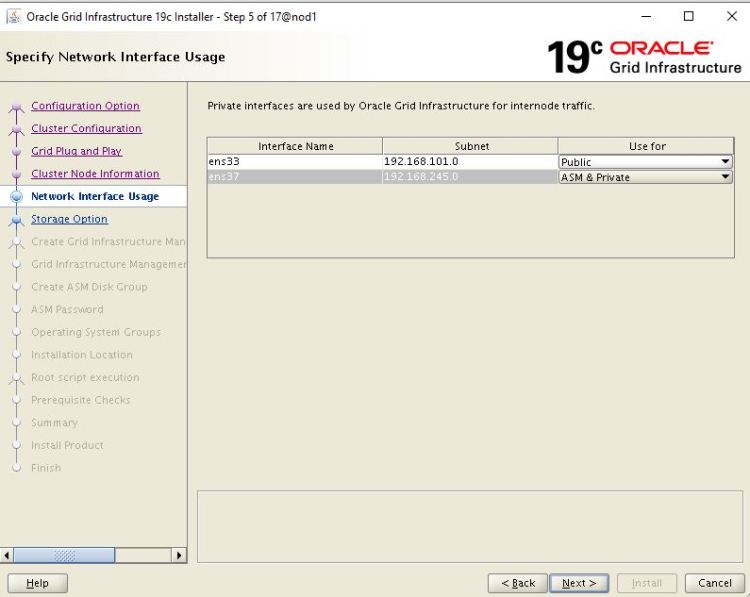Click the Subnet column header

click(x=471, y=146)
